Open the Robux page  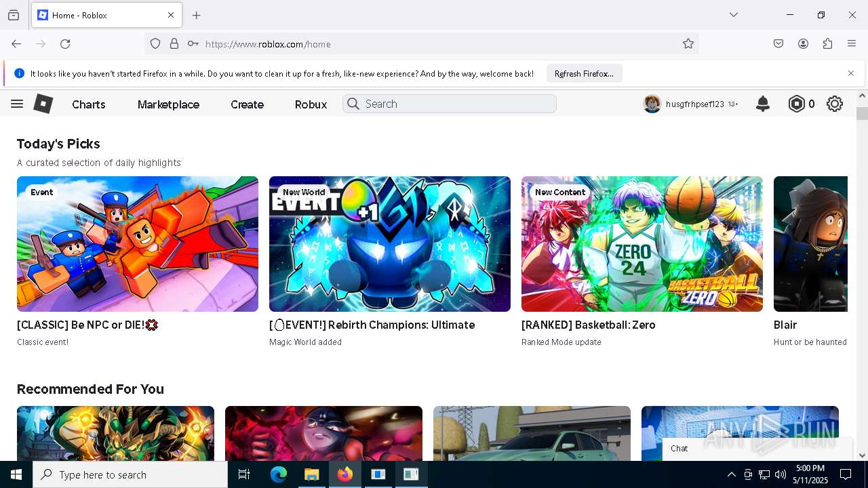(x=311, y=104)
